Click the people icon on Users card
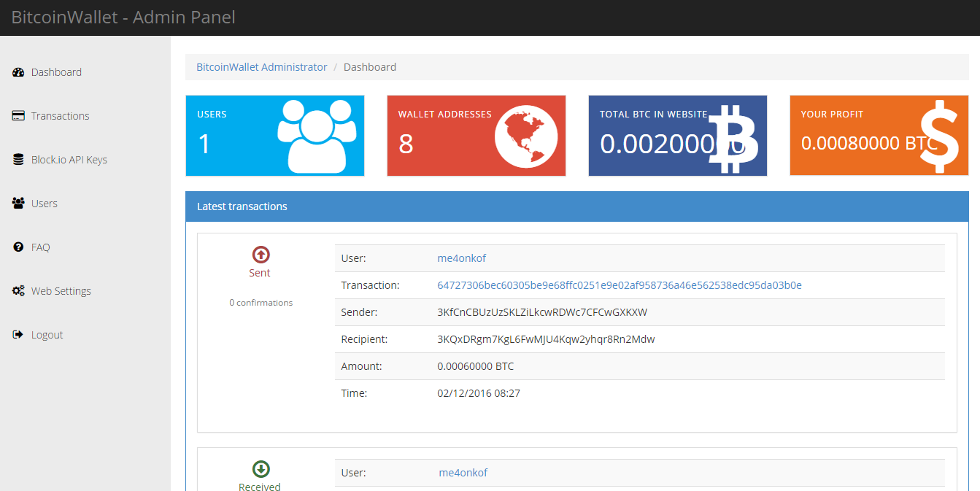Image resolution: width=980 pixels, height=491 pixels. click(317, 136)
